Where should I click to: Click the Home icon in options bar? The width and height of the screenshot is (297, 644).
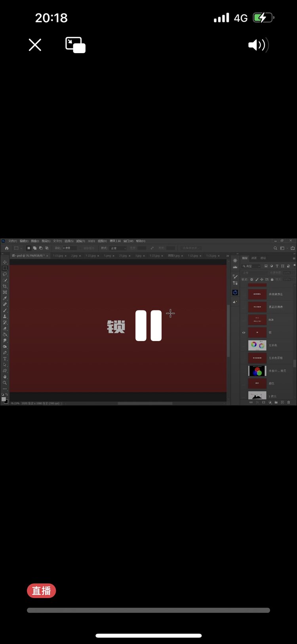(x=6, y=248)
